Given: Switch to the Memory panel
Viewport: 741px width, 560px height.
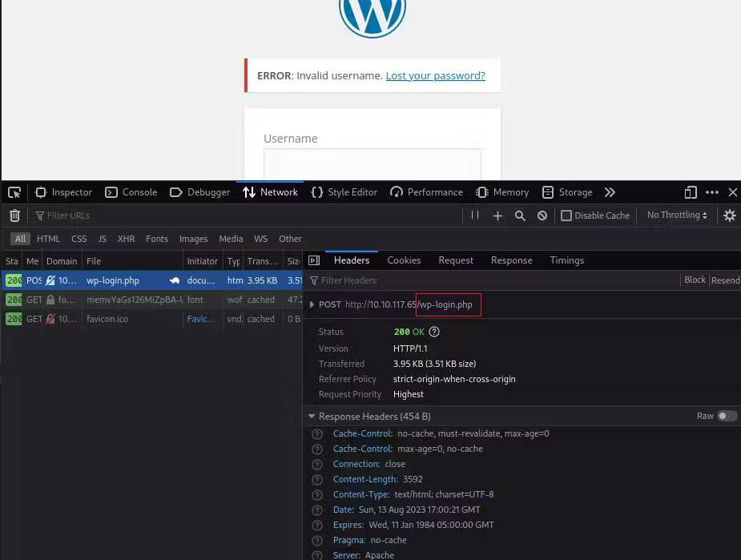Looking at the screenshot, I should [x=502, y=192].
